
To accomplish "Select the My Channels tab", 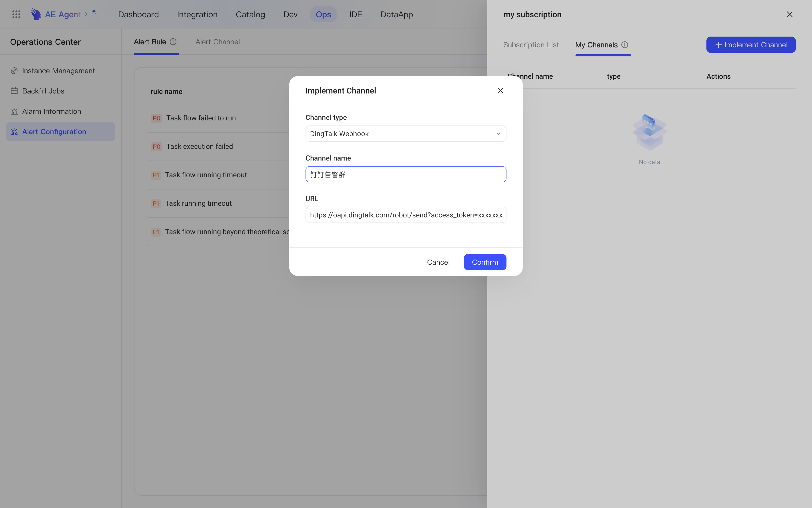I will 596,45.
